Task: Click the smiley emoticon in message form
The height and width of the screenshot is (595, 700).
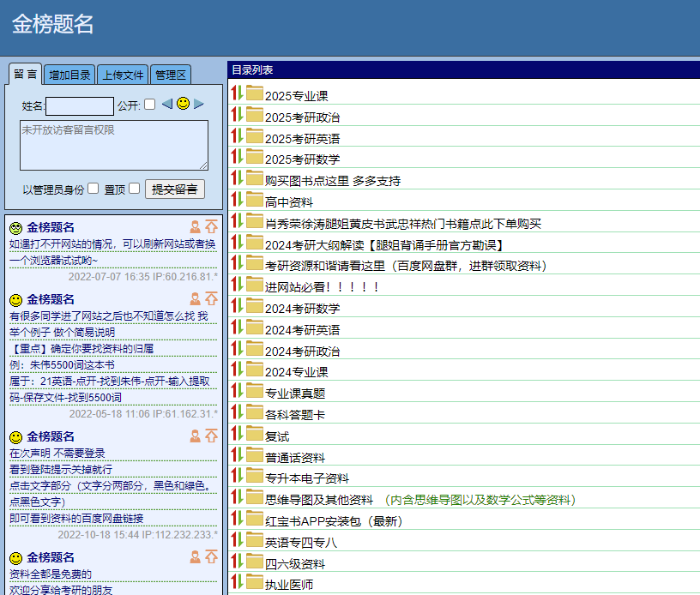Action: point(183,104)
